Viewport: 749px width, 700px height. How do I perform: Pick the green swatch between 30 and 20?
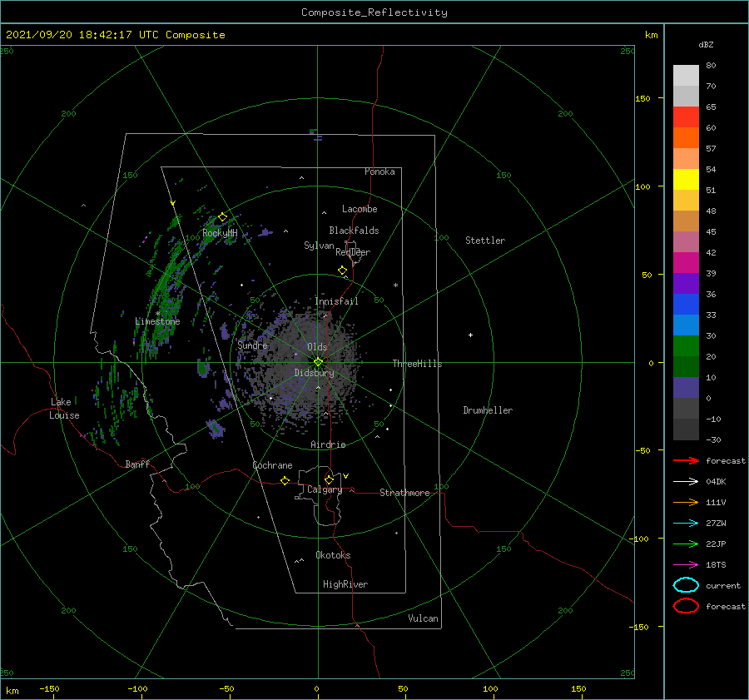(x=686, y=346)
